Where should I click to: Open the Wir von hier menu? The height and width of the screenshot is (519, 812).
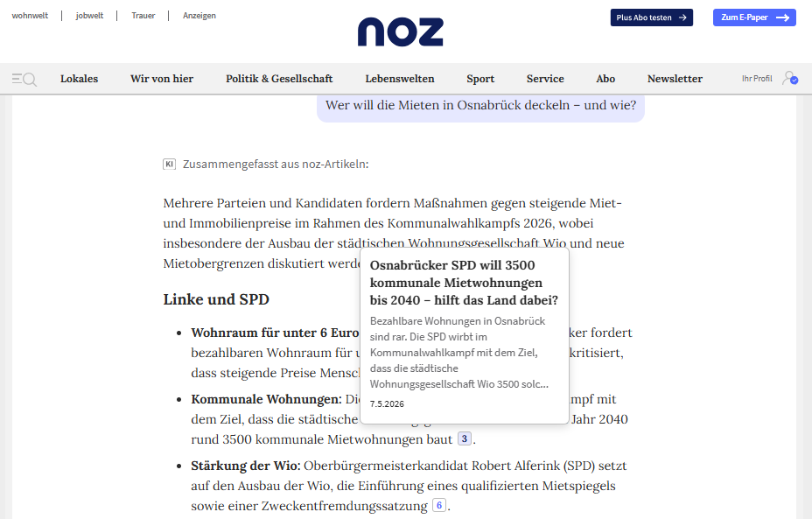pos(162,79)
